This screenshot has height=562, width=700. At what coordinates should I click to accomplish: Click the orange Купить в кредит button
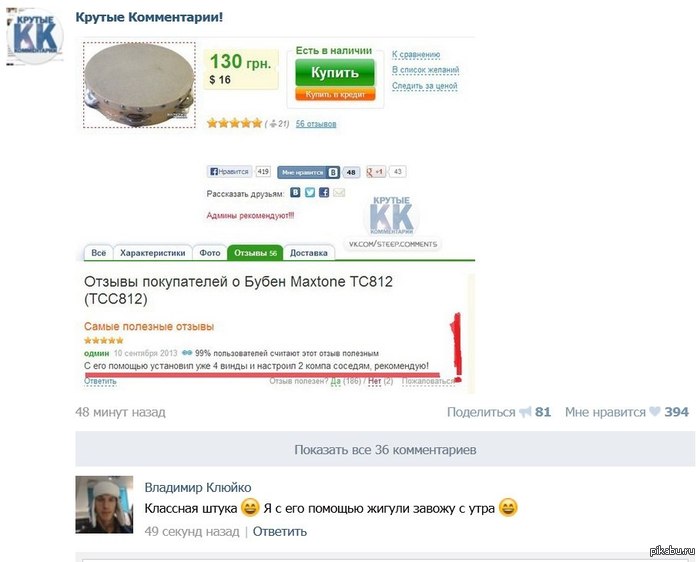(335, 94)
